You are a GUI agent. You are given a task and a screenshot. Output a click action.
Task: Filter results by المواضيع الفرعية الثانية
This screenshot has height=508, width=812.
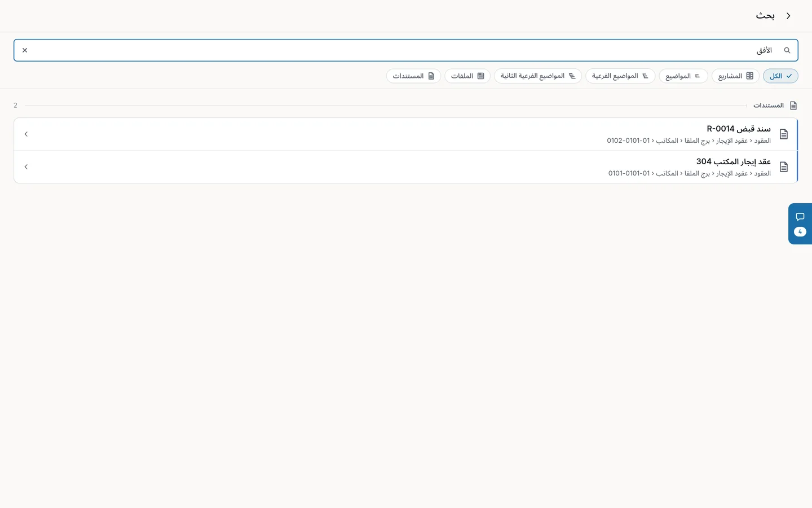pyautogui.click(x=538, y=76)
